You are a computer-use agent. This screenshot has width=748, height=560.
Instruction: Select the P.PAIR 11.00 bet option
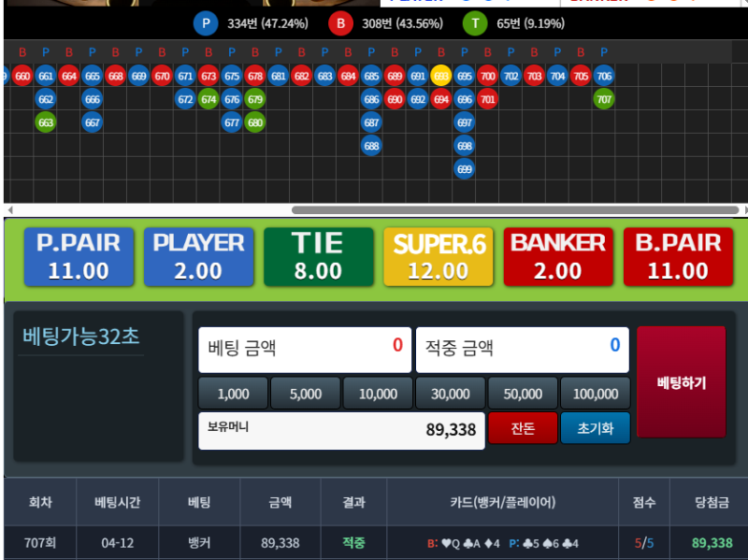coord(78,256)
